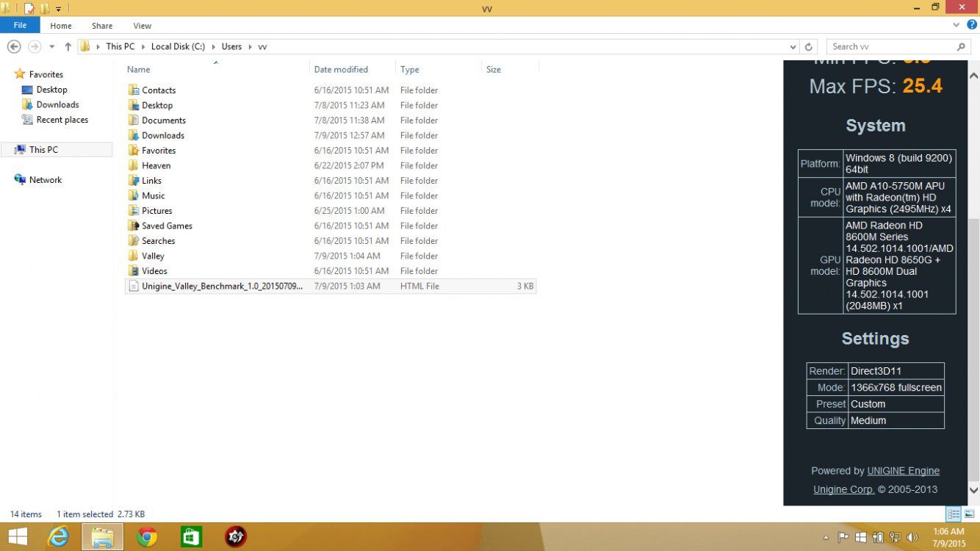The width and height of the screenshot is (980, 551).
Task: Create new folder from quick access toolbar
Action: coord(45,9)
